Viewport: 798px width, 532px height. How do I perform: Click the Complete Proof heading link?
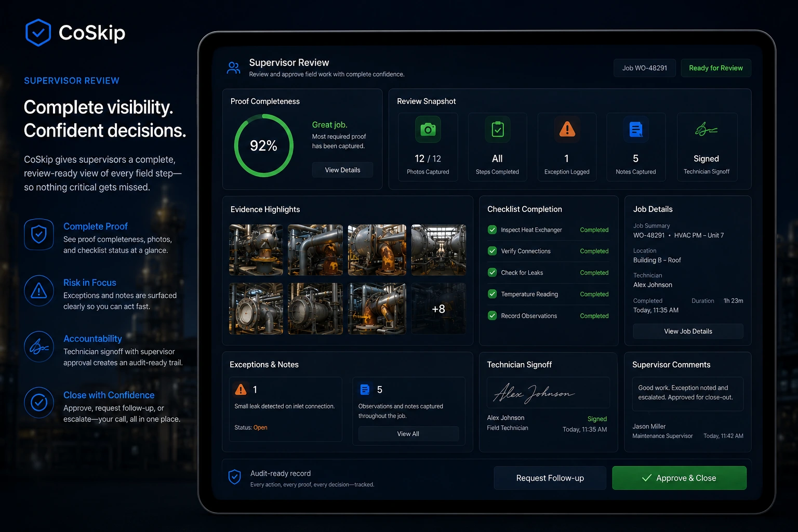pos(96,227)
